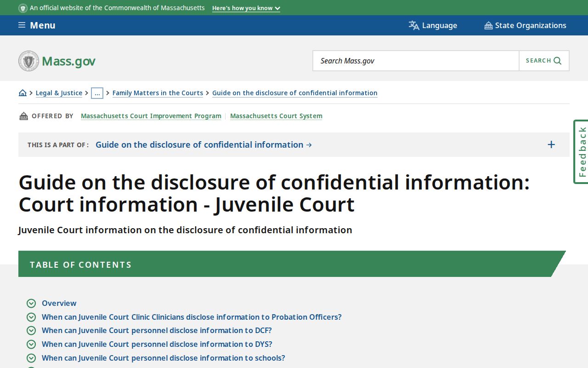
Task: Open the parent guide link in 'This is a part of'
Action: pyautogui.click(x=204, y=145)
